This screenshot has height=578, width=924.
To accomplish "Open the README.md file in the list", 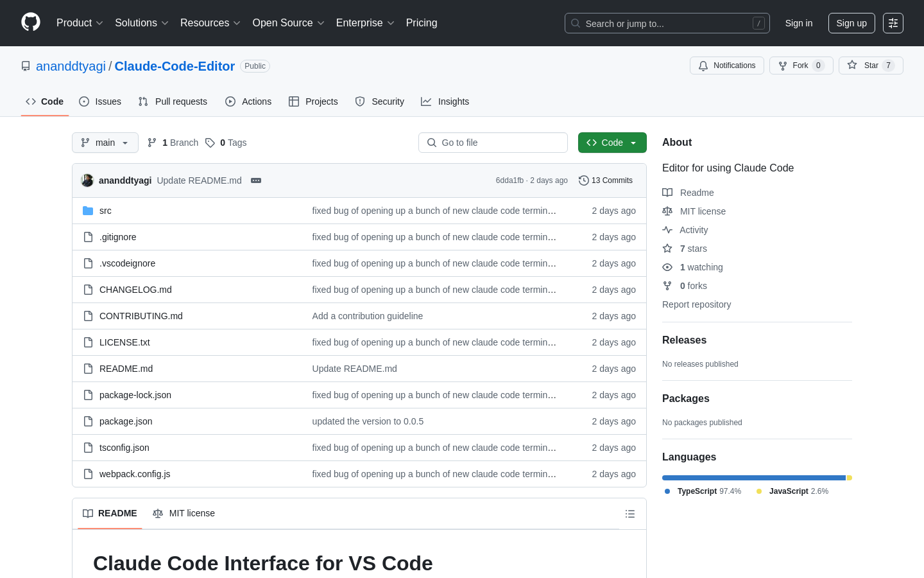I will tap(126, 369).
